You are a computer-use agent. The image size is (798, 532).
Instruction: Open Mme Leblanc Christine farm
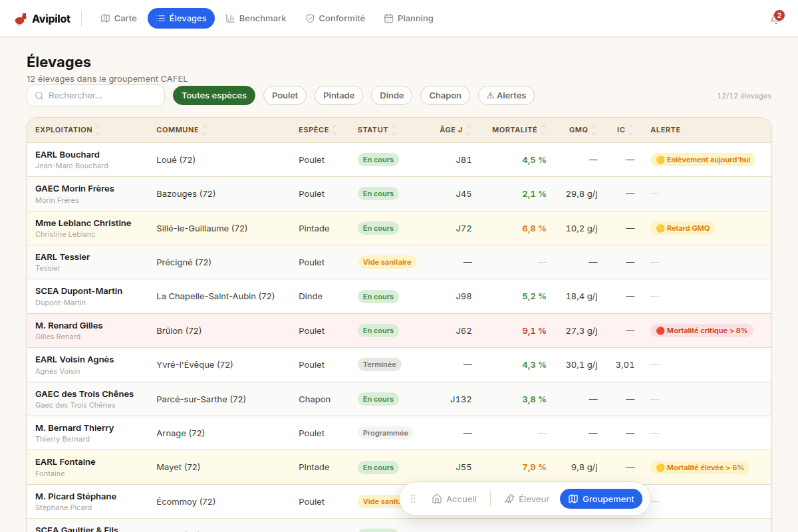click(x=399, y=228)
